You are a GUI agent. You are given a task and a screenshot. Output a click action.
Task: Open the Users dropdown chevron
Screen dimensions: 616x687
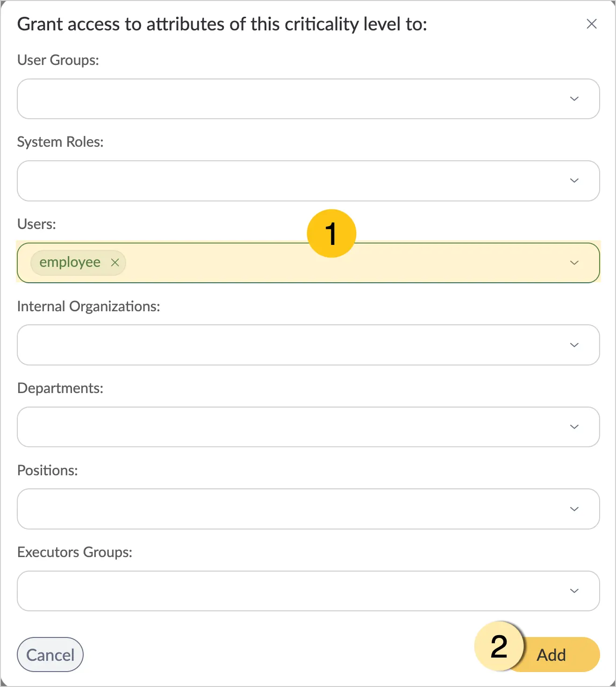pos(574,263)
